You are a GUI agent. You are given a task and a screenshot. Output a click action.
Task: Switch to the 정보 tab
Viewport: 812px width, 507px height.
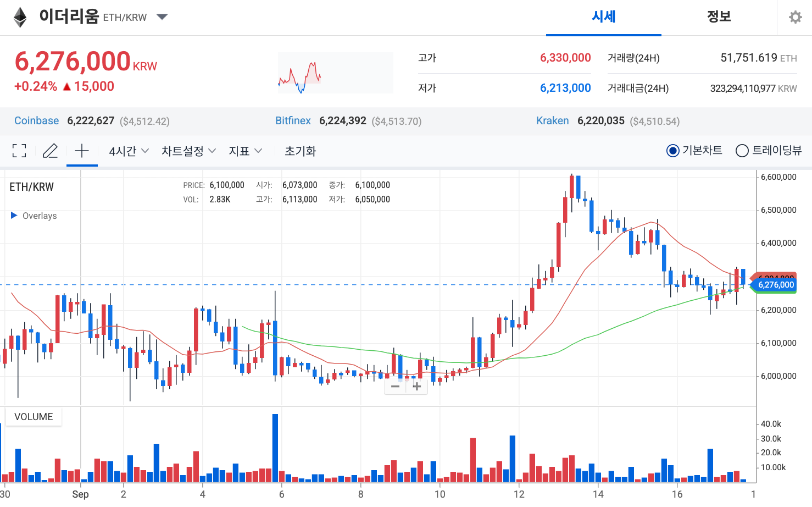pos(719,17)
